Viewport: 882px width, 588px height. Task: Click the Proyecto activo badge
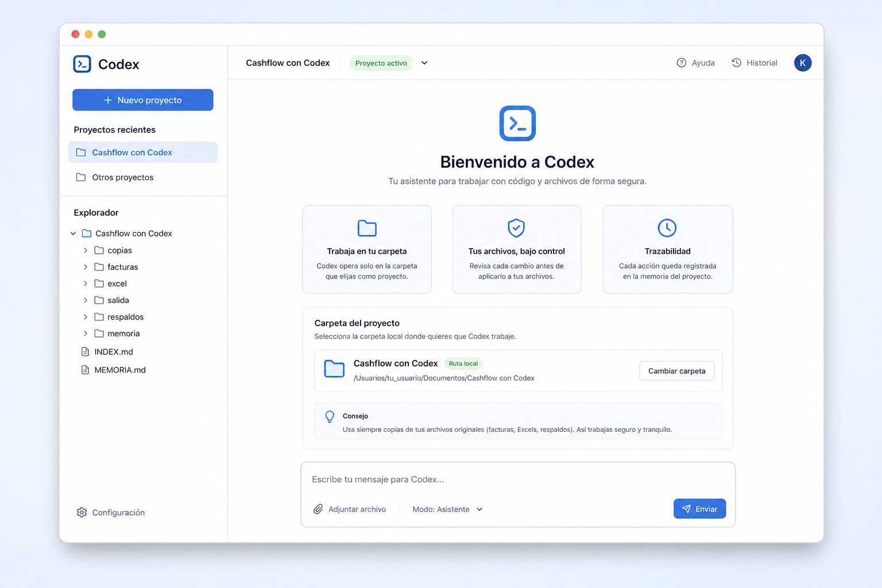click(381, 63)
